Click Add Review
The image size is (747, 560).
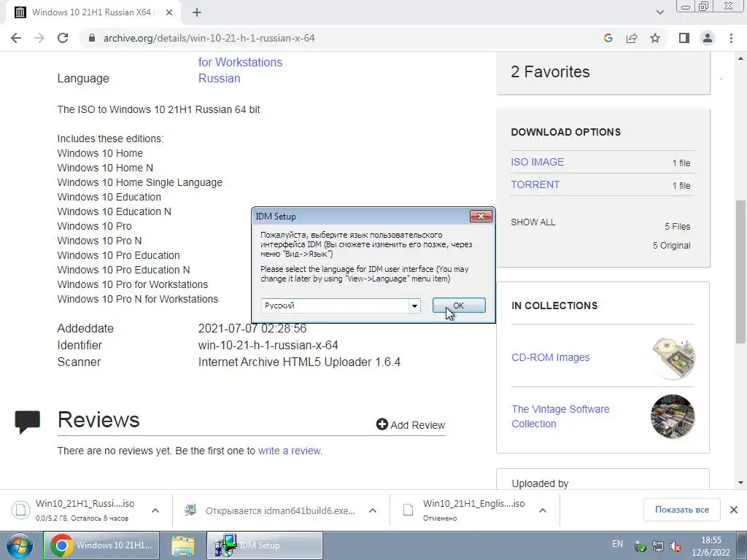pyautogui.click(x=411, y=425)
